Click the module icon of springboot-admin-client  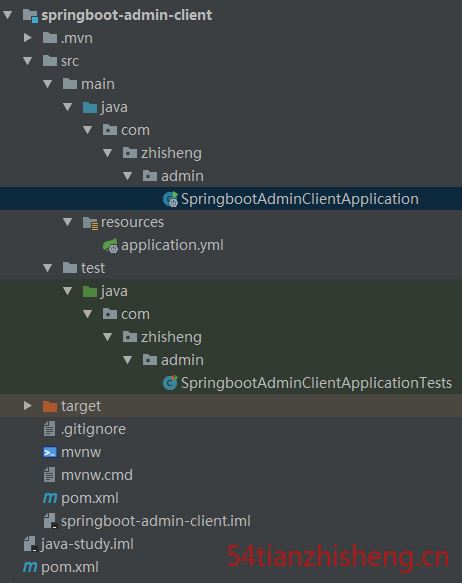tap(30, 16)
